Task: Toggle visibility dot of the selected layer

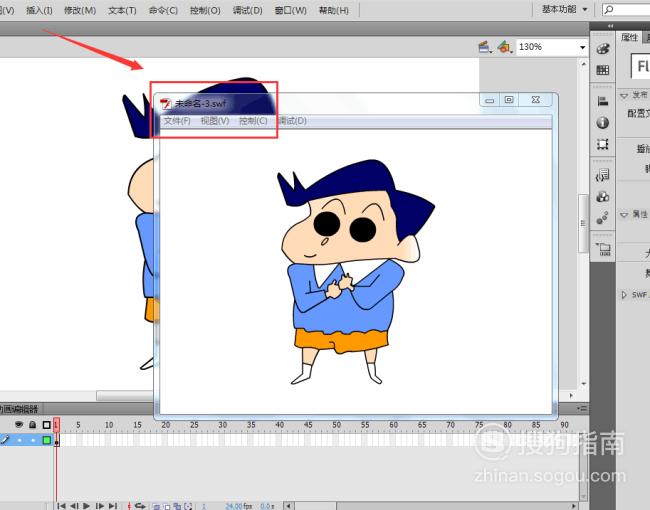Action: click(x=19, y=440)
